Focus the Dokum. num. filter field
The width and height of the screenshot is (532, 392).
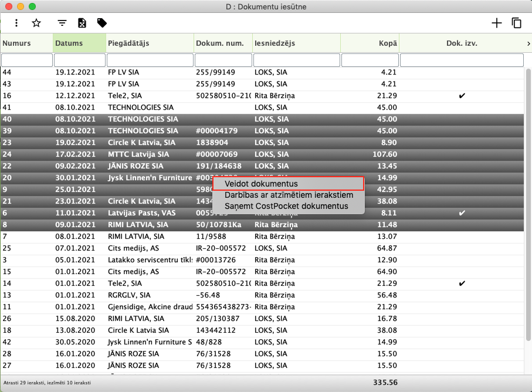coord(223,60)
